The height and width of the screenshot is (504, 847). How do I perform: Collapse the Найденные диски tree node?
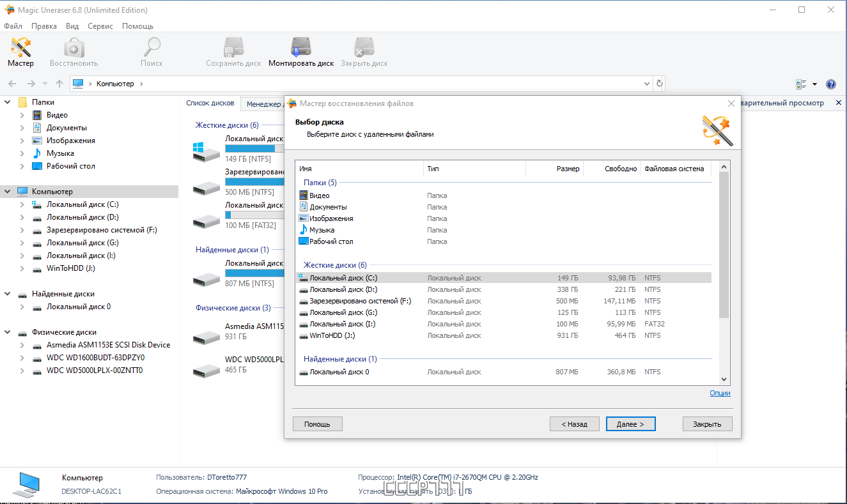click(x=8, y=294)
